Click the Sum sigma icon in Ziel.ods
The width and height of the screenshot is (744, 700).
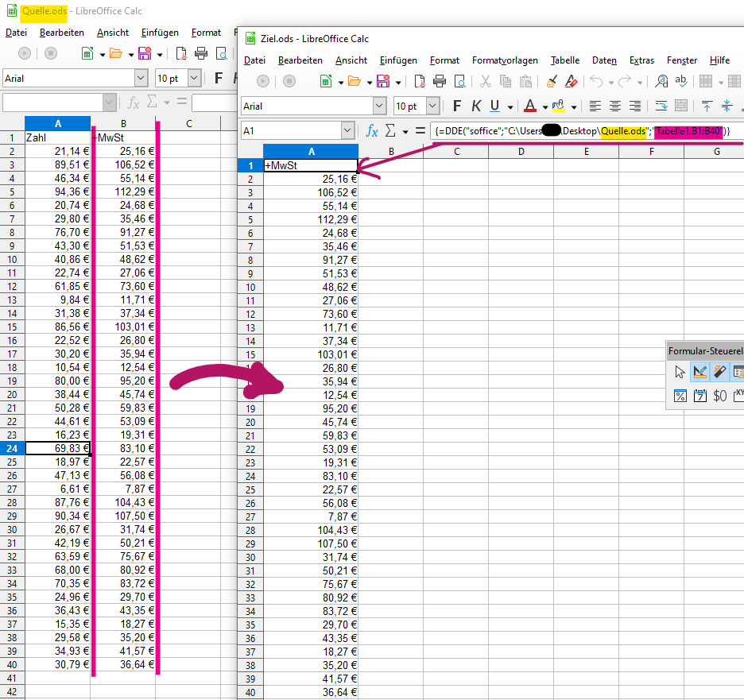point(390,130)
